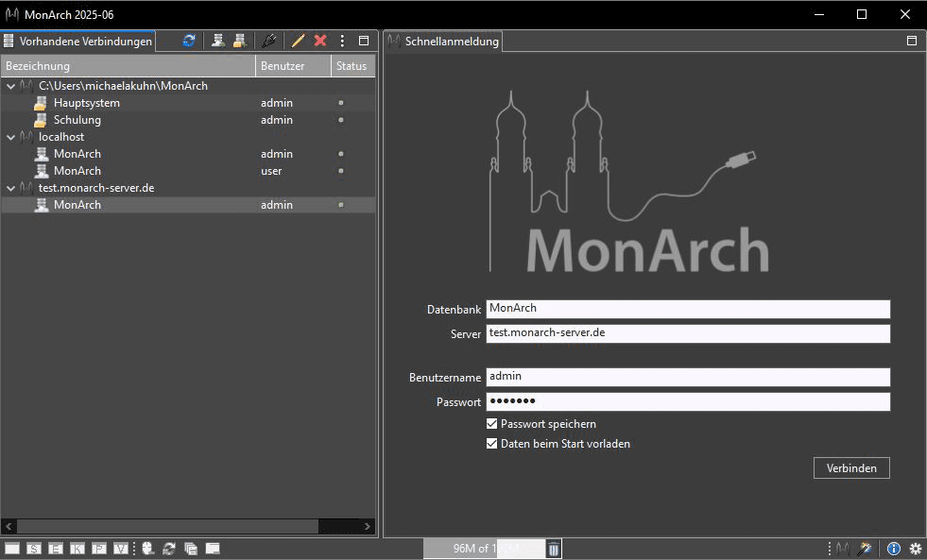Run garbage collector with the trash icon
This screenshot has width=927, height=560.
554,549
